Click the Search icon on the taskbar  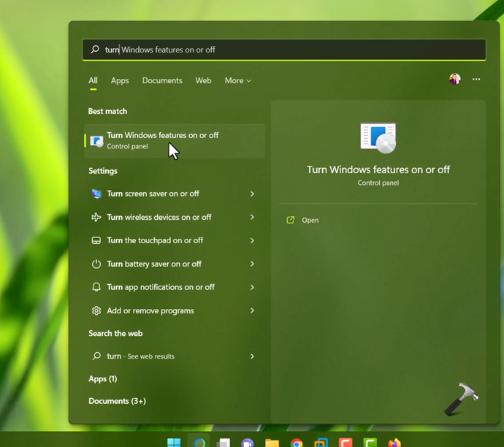tap(199, 443)
